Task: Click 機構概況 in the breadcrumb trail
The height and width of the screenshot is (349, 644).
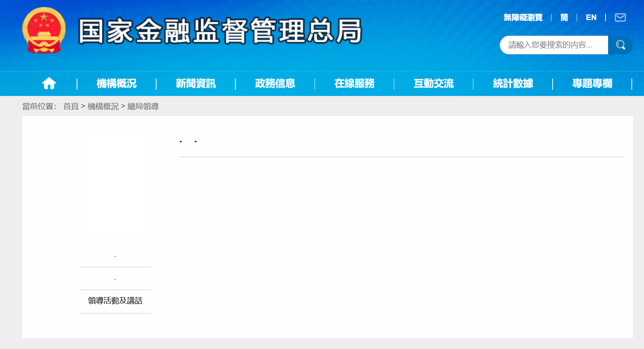Action: [103, 107]
